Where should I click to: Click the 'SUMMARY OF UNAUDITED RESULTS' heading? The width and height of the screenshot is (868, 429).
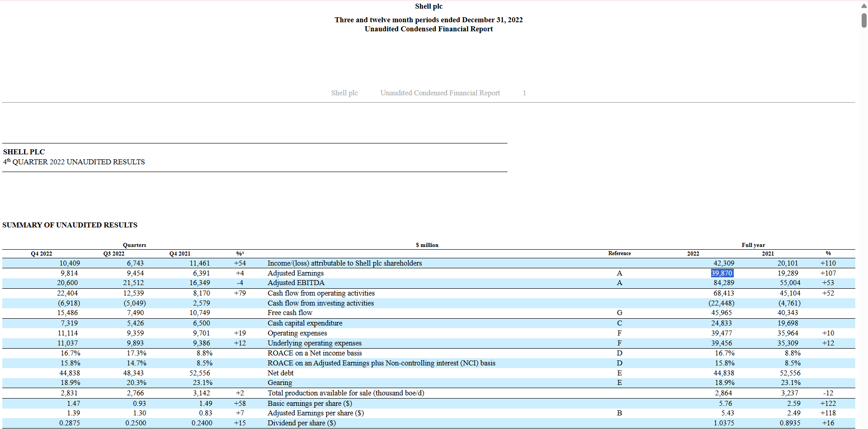[70, 225]
